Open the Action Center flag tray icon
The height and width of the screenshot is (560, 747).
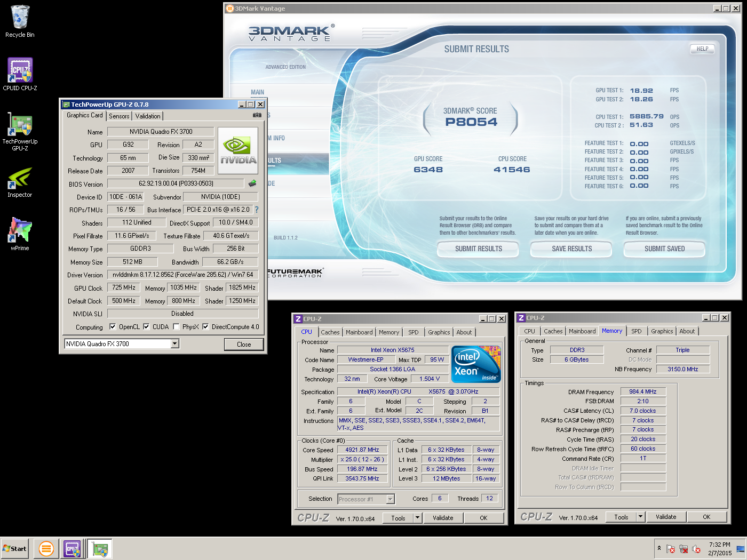671,549
